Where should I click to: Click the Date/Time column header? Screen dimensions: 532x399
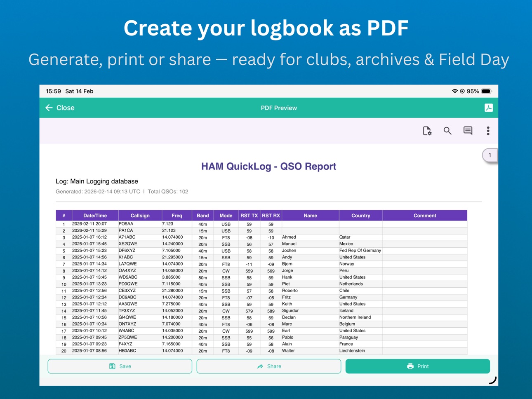[95, 216]
